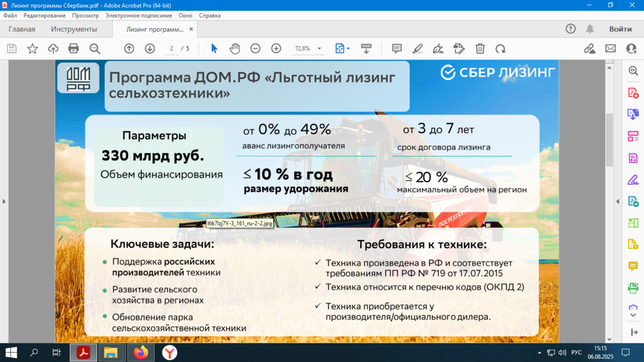Viewport: 644px width, 362px height.
Task: Open the Windows Start menu
Action: click(11, 353)
